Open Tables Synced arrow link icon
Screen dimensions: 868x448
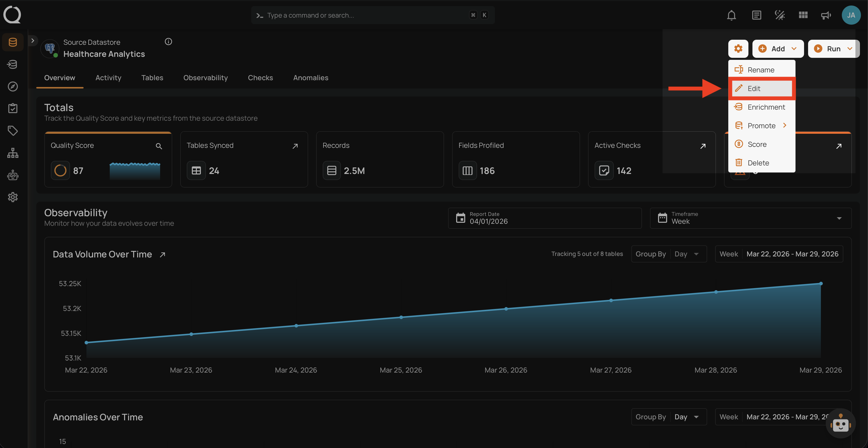[295, 146]
